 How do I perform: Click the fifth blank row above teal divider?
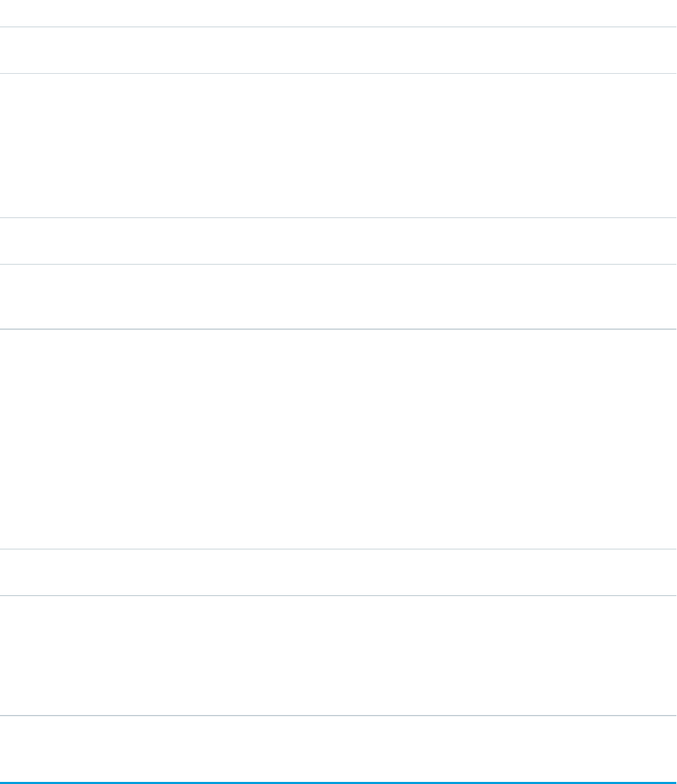tap(338, 297)
